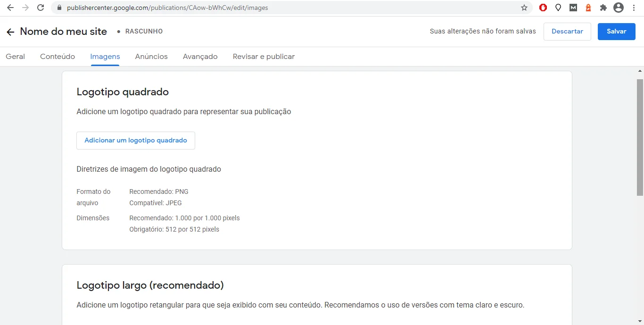Open the Extensions puzzle menu
This screenshot has height=325, width=644.
click(603, 8)
